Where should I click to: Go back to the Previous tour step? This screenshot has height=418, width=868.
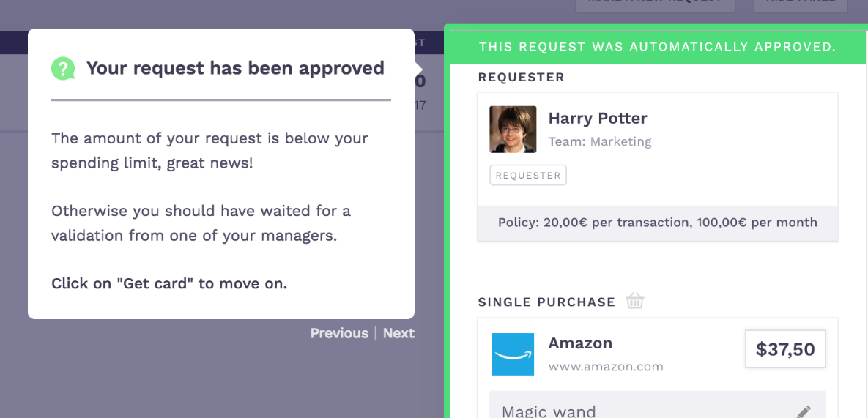339,333
